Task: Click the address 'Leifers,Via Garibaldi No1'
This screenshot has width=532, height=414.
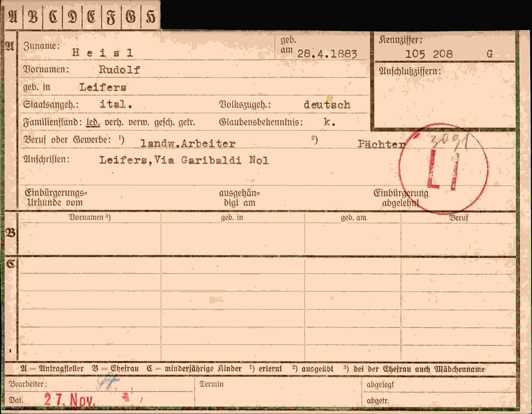Action: click(184, 160)
